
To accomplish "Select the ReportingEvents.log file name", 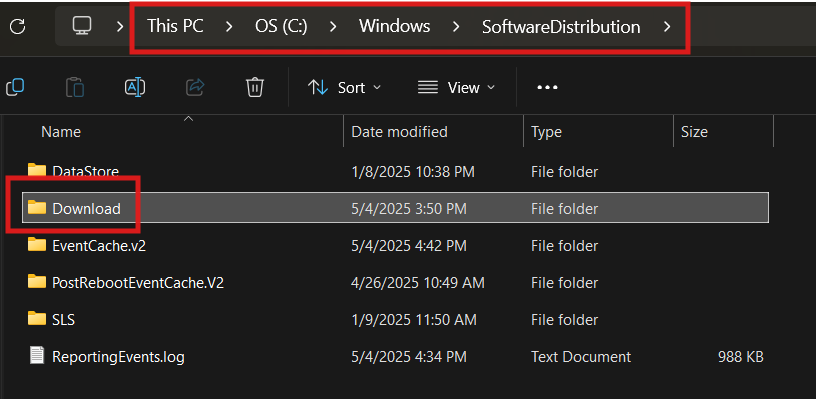I will (118, 356).
